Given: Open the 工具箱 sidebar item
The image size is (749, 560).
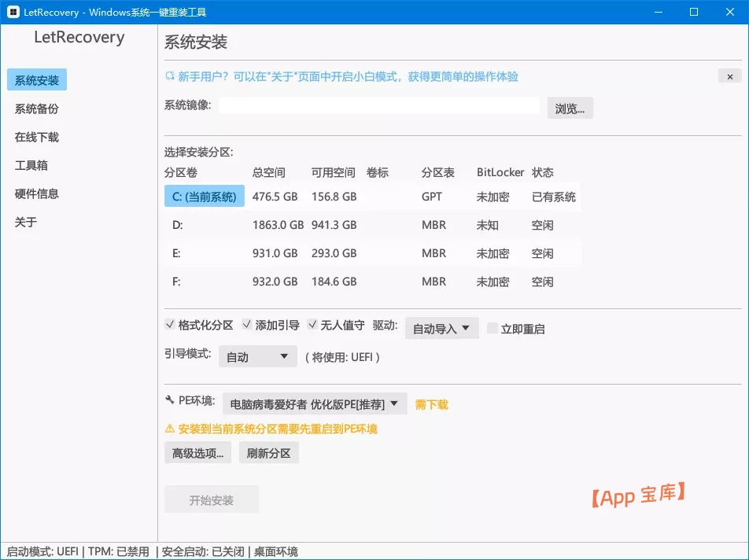Looking at the screenshot, I should click(31, 164).
